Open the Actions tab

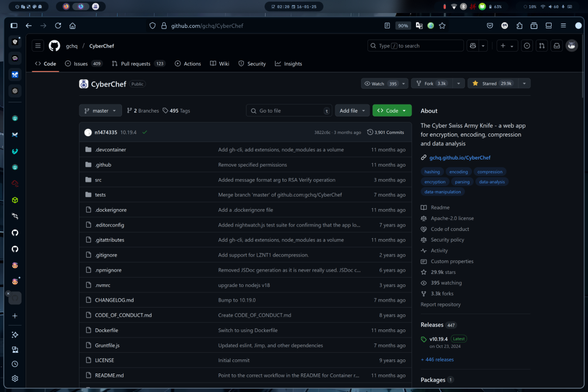click(x=188, y=64)
